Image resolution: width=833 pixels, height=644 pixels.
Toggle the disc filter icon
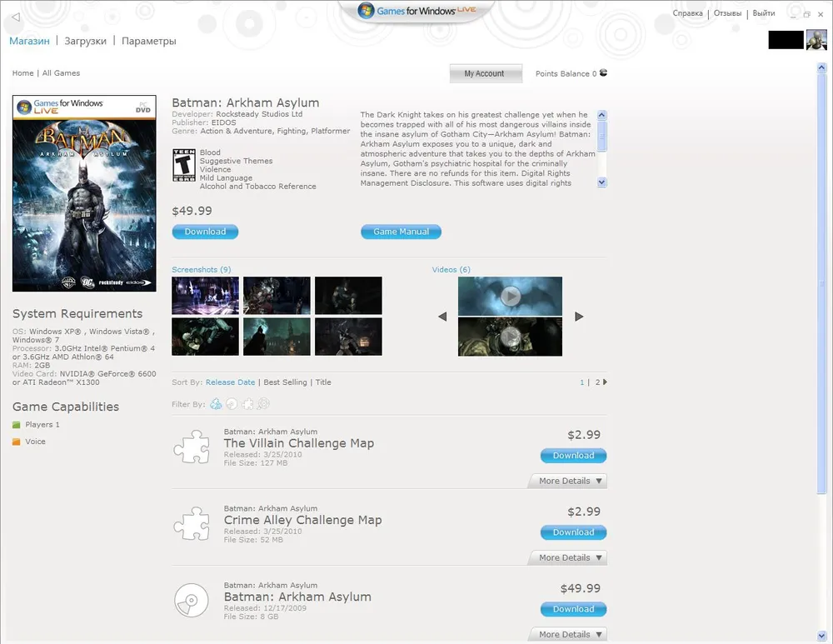coord(232,404)
